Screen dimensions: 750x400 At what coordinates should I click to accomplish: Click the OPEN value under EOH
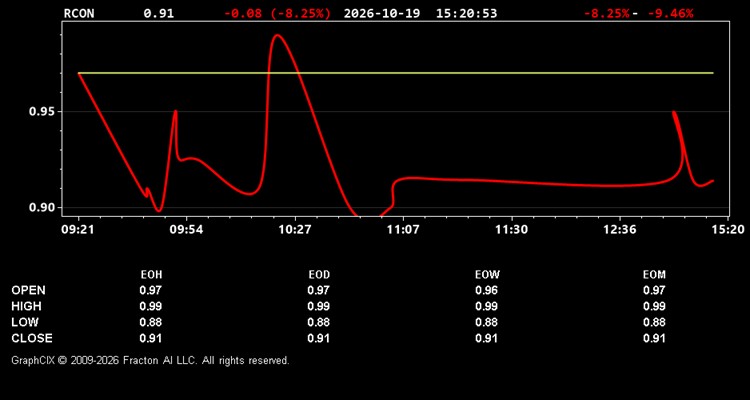coord(151,290)
